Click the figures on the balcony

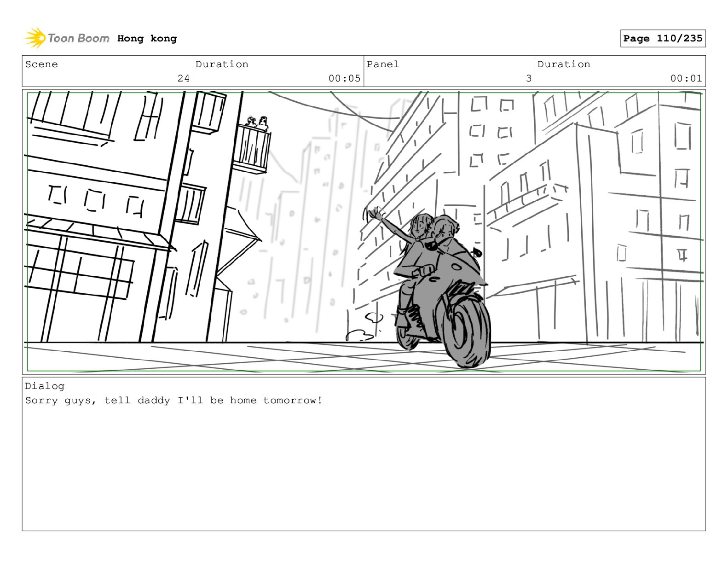[x=257, y=123]
